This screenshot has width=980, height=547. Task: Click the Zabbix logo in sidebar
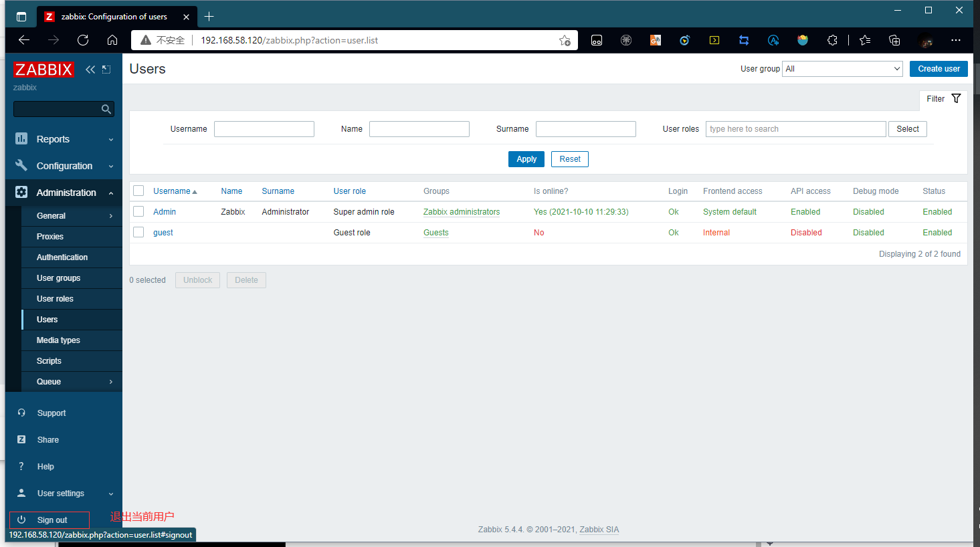coord(43,70)
